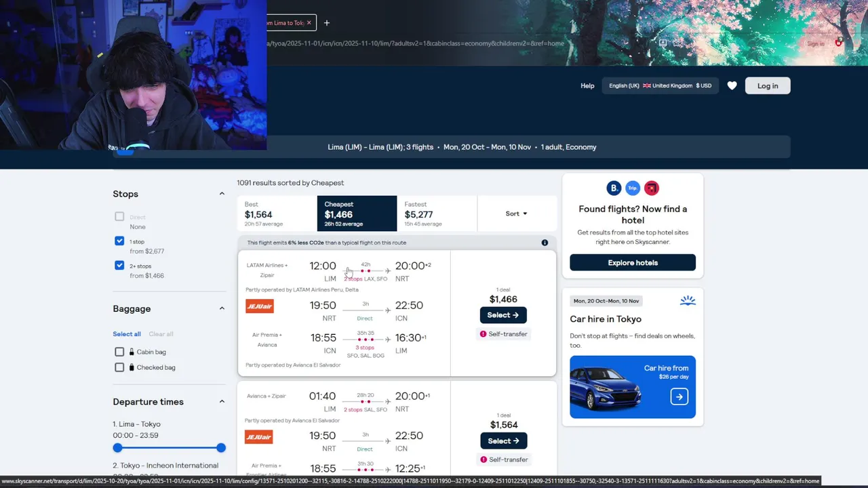Click the 'Car hire in Tokyo' heading
Viewport: 868px width, 488px height.
pyautogui.click(x=606, y=319)
